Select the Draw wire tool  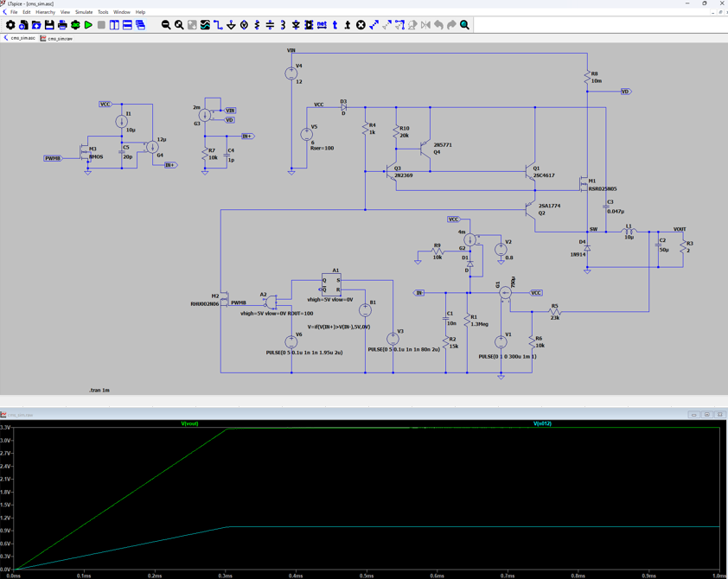tap(218, 25)
